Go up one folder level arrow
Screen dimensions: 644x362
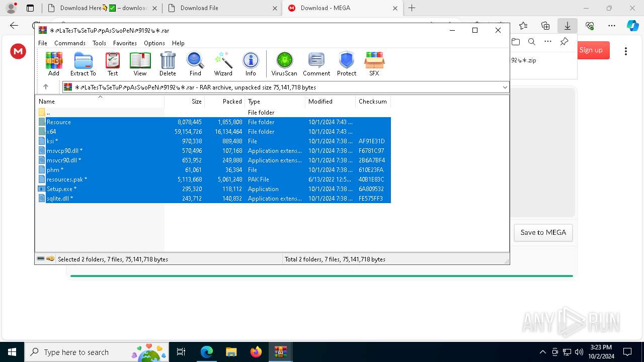tap(46, 87)
